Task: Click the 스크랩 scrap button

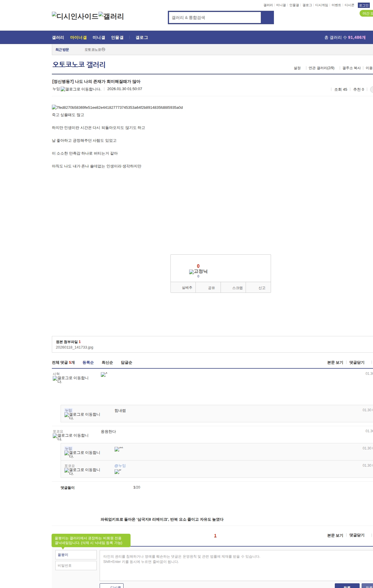Action: [x=237, y=288]
